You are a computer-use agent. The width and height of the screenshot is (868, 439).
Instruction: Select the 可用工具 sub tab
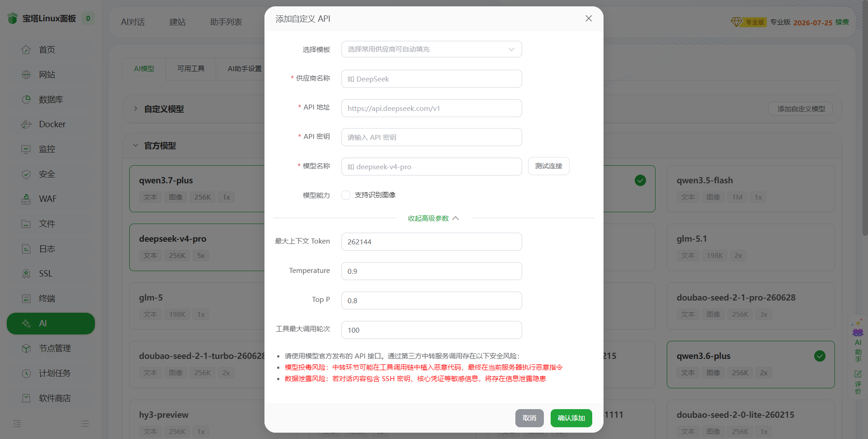coord(191,69)
